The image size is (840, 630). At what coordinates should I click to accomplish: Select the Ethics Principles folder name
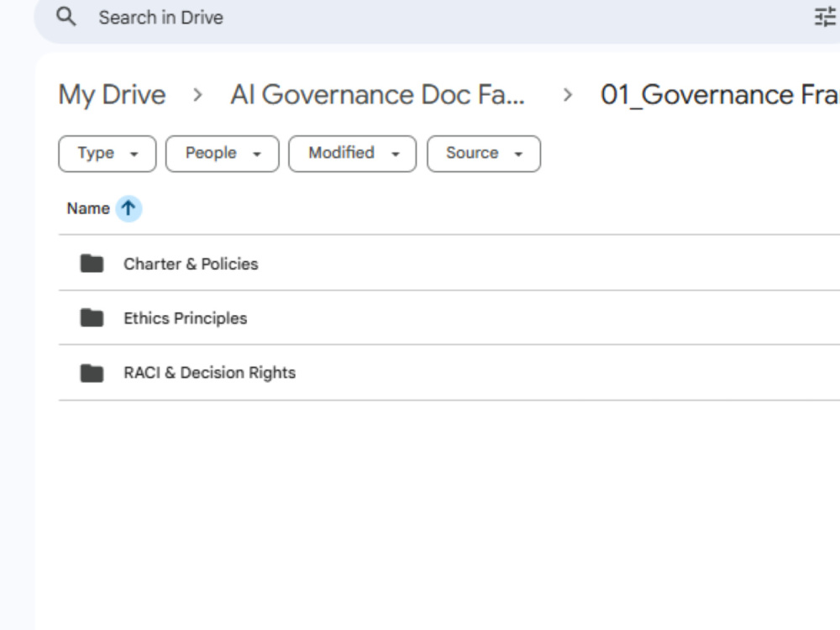pyautogui.click(x=186, y=318)
